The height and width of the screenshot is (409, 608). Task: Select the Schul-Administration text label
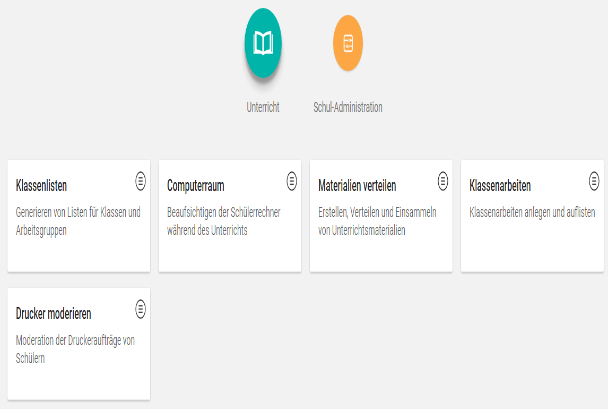coord(348,106)
